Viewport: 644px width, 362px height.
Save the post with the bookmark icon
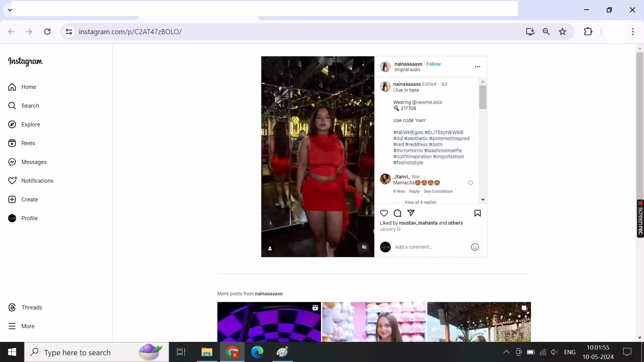click(478, 213)
